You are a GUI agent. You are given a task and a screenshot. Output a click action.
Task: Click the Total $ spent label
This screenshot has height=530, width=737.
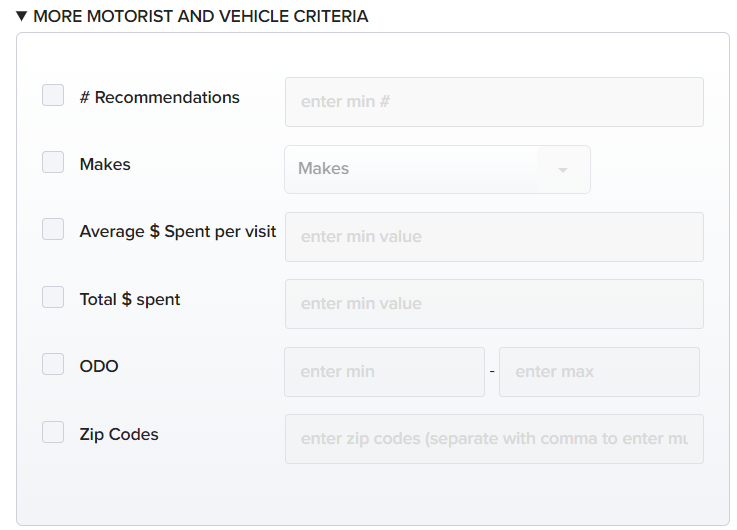click(130, 299)
